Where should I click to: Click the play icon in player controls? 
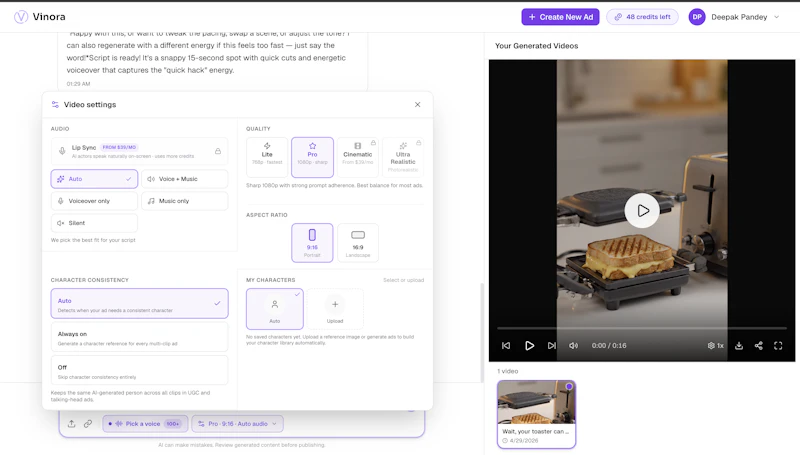(529, 345)
